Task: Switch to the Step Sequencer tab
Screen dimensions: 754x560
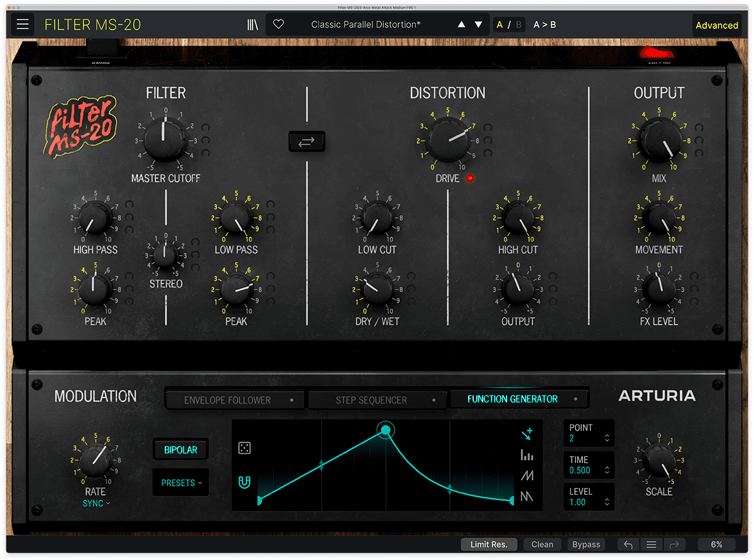Action: click(x=377, y=400)
